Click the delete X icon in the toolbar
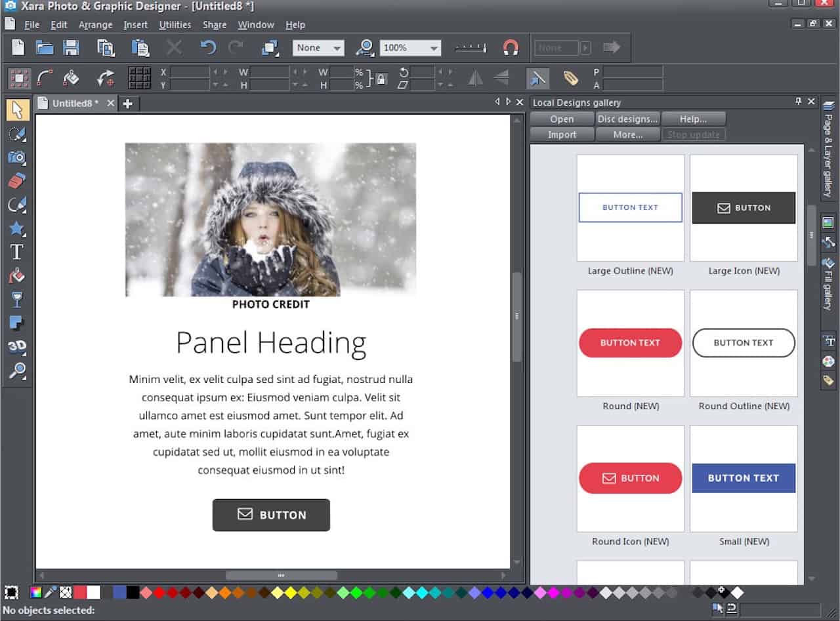 coord(174,47)
